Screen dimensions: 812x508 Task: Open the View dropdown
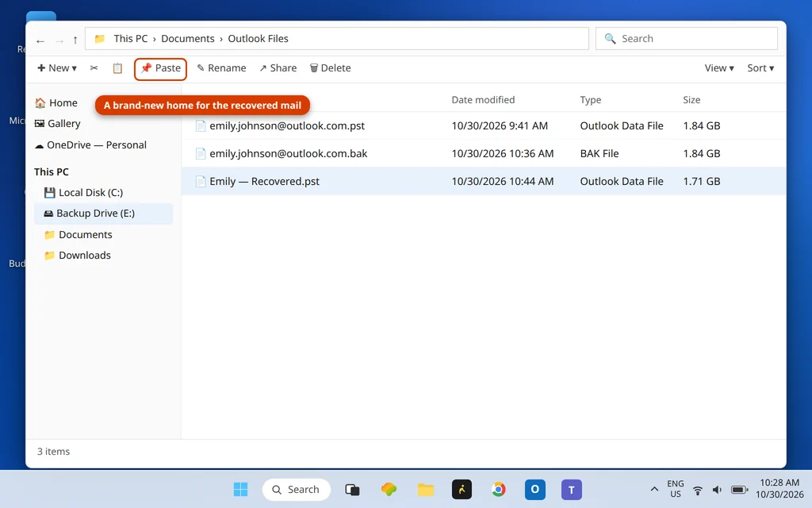click(719, 68)
